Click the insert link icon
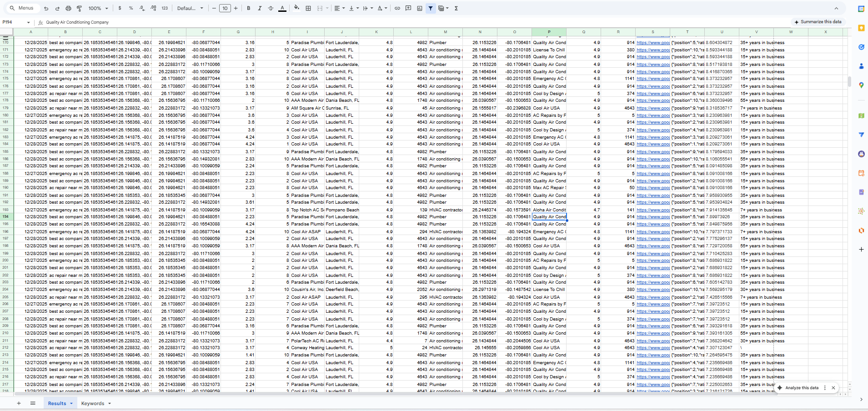Viewport: 868px width, 411px height. point(397,8)
